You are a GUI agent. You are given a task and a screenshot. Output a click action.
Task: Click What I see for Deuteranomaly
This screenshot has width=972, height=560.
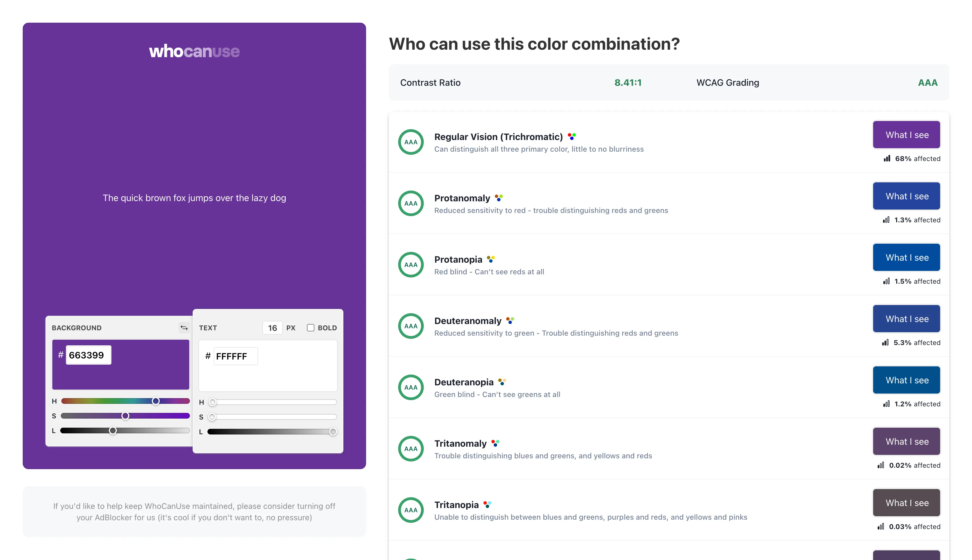(x=907, y=319)
